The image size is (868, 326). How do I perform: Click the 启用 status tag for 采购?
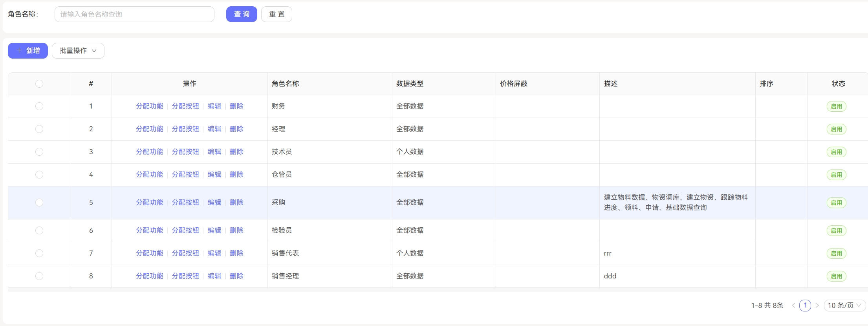click(836, 203)
